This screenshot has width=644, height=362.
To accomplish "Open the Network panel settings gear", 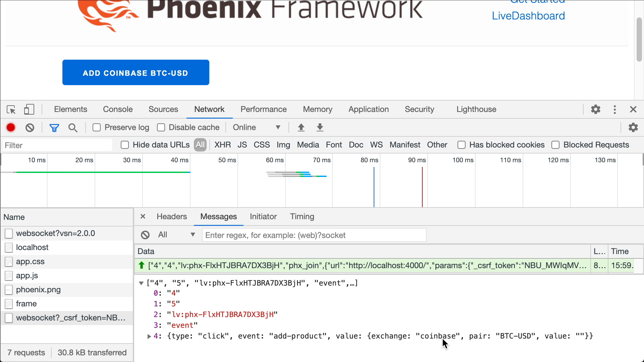I will 633,128.
